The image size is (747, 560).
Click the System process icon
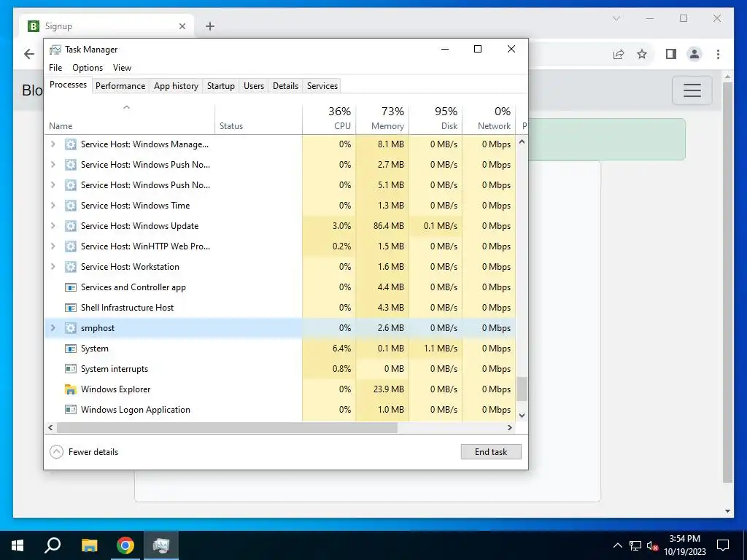pyautogui.click(x=71, y=349)
